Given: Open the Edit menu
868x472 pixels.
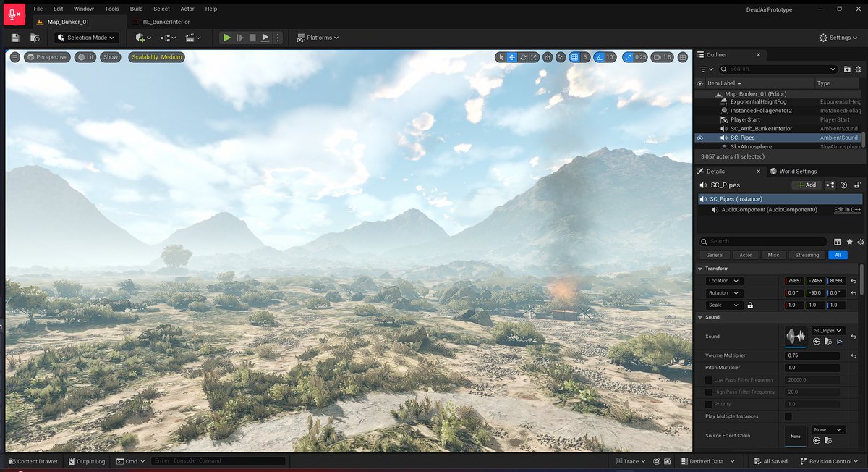Looking at the screenshot, I should [x=59, y=9].
